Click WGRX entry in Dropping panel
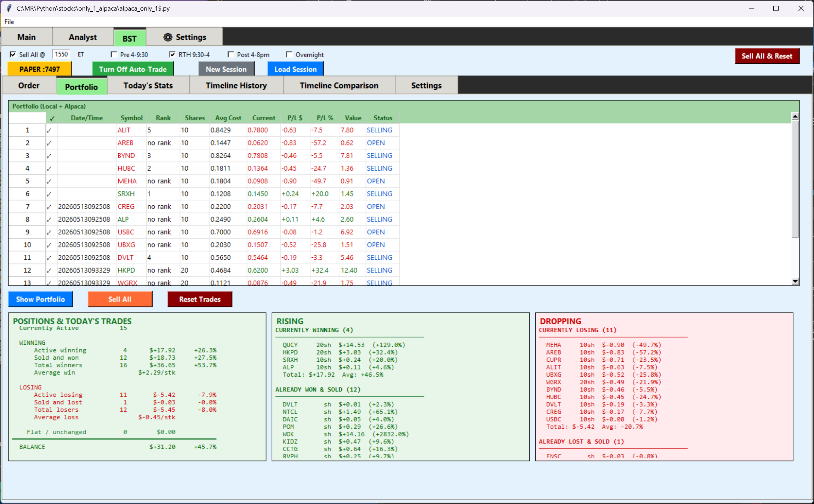The height and width of the screenshot is (504, 814). (x=603, y=382)
